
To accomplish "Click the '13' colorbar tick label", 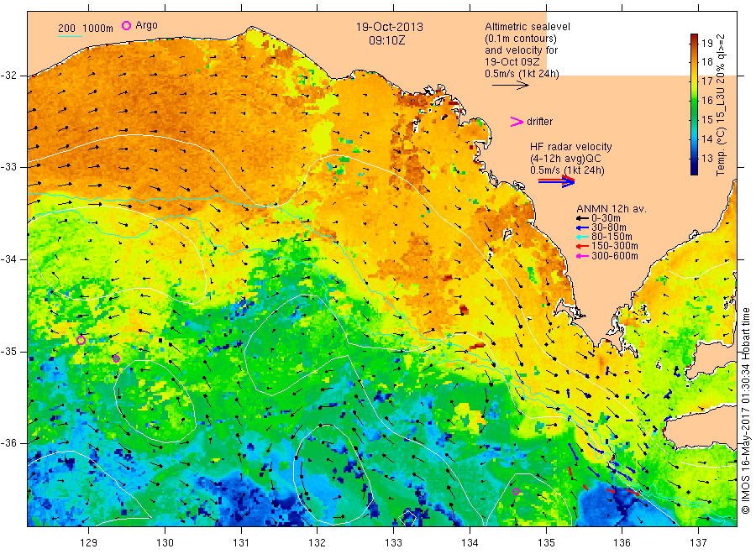I will click(x=706, y=158).
